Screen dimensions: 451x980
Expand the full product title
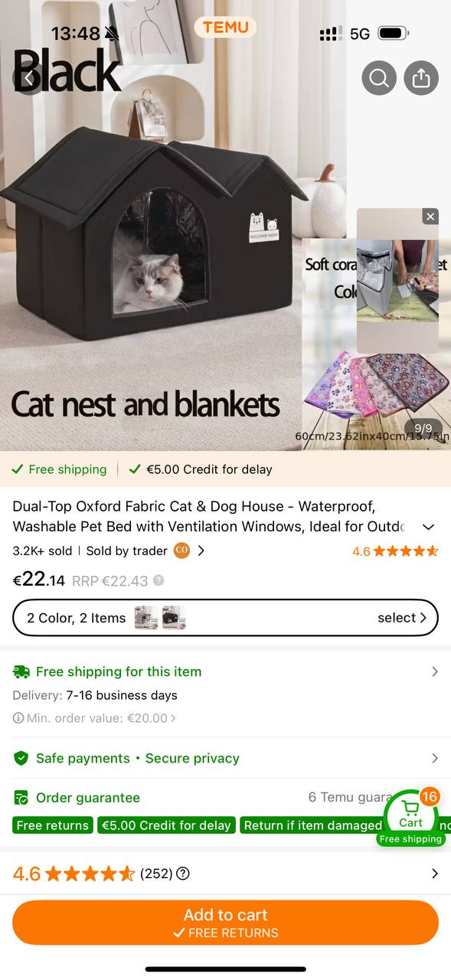(429, 527)
